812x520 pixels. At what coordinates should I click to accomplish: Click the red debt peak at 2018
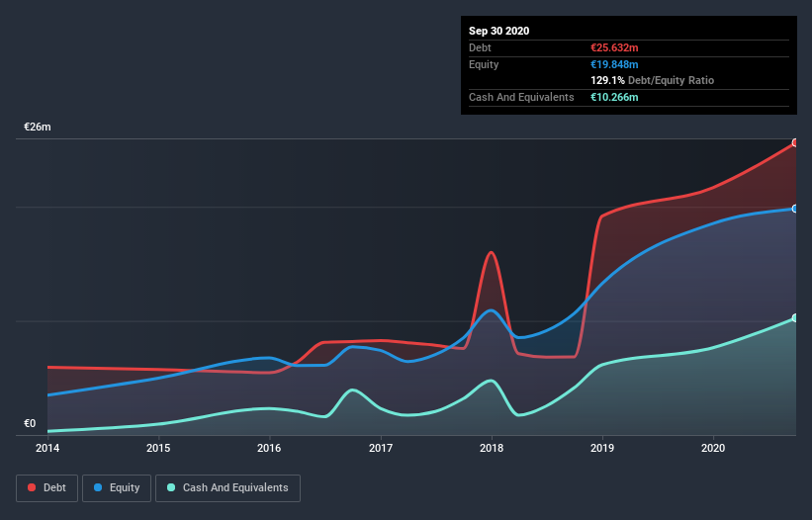point(492,252)
